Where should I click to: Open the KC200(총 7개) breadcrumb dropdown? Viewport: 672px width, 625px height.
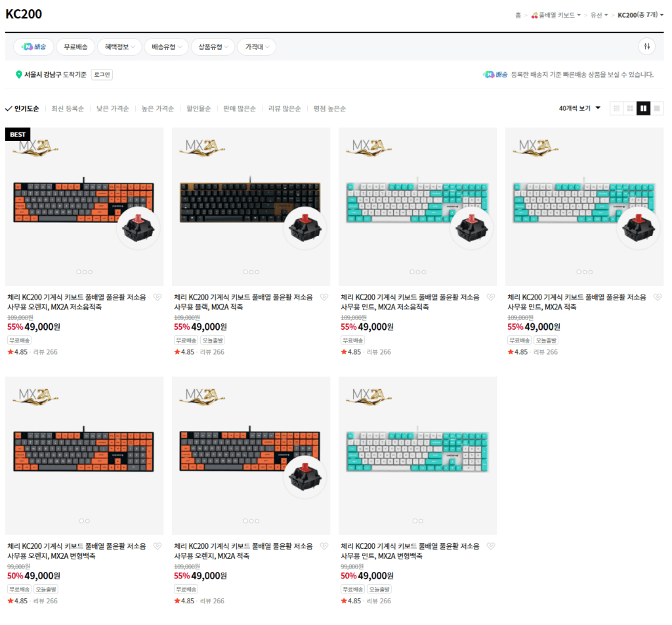click(640, 15)
